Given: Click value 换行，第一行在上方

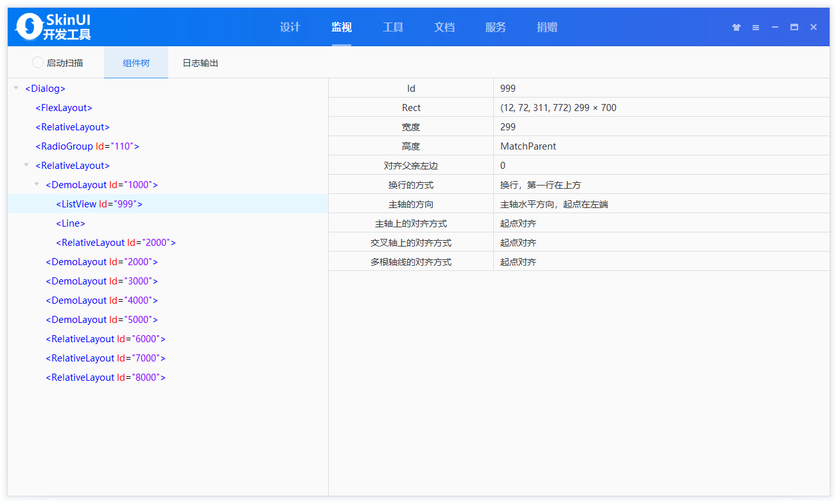Looking at the screenshot, I should click(541, 185).
